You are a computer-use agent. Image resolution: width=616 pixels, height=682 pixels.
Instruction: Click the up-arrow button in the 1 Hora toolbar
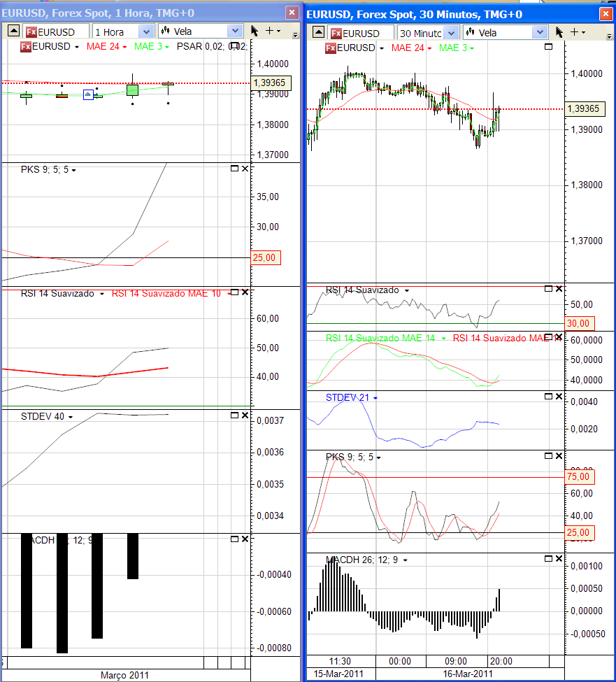coord(13,31)
